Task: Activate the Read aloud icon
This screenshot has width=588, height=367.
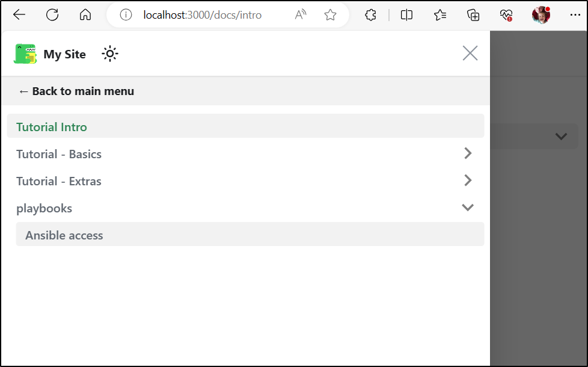Action: [x=301, y=15]
